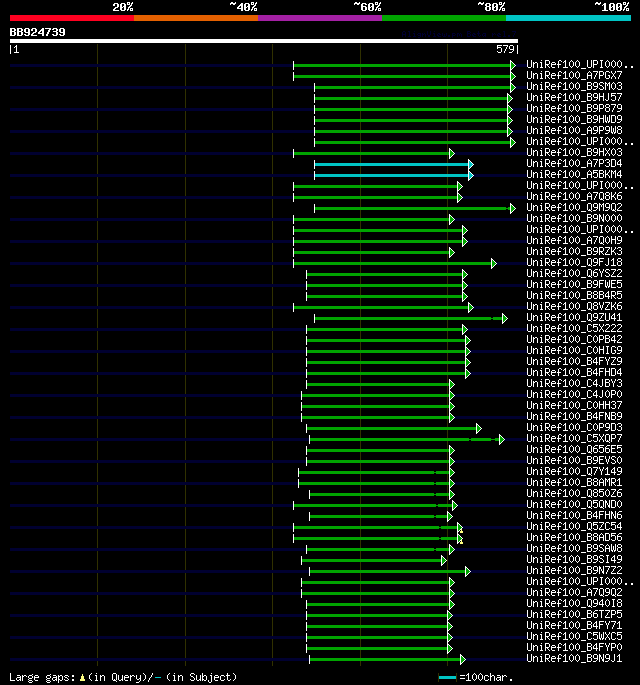Select the UniRef100_B9SI49 label

tap(574, 560)
